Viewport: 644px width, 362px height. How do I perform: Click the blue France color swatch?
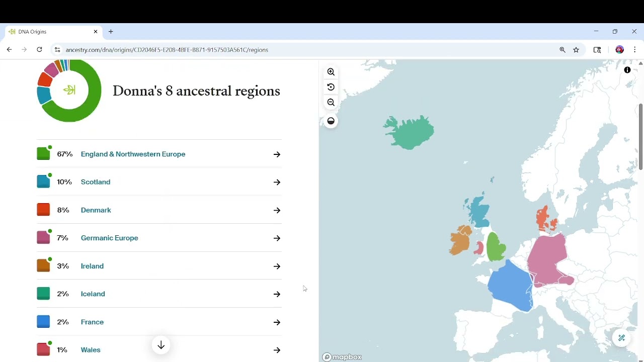click(43, 321)
